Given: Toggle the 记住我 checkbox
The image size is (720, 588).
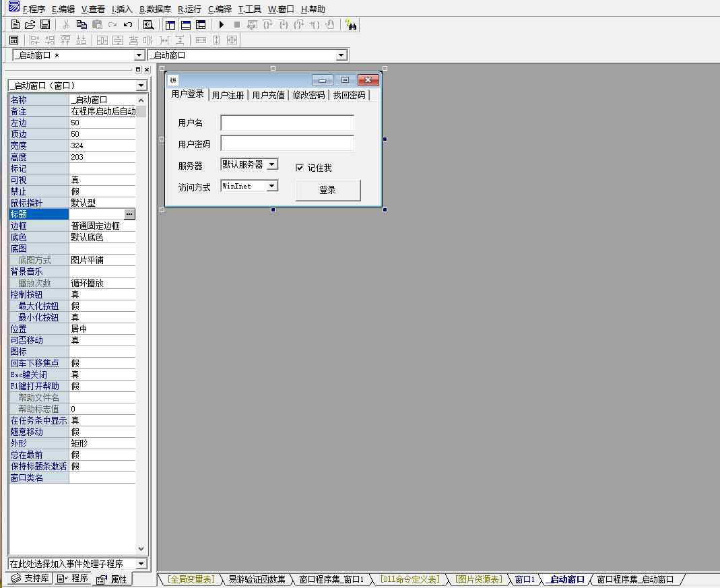Looking at the screenshot, I should (x=300, y=168).
